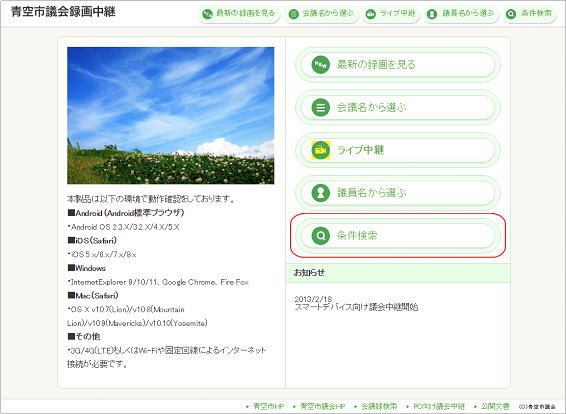
Task: Click the blue sky photo
Action: [x=170, y=116]
